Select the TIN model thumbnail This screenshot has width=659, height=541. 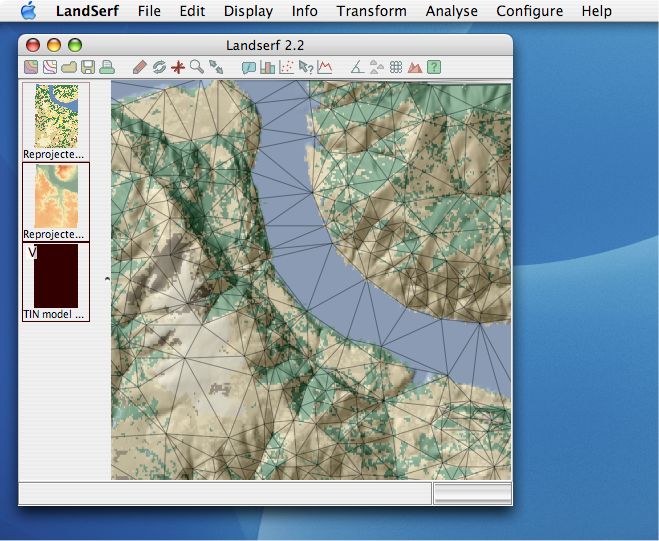point(56,276)
